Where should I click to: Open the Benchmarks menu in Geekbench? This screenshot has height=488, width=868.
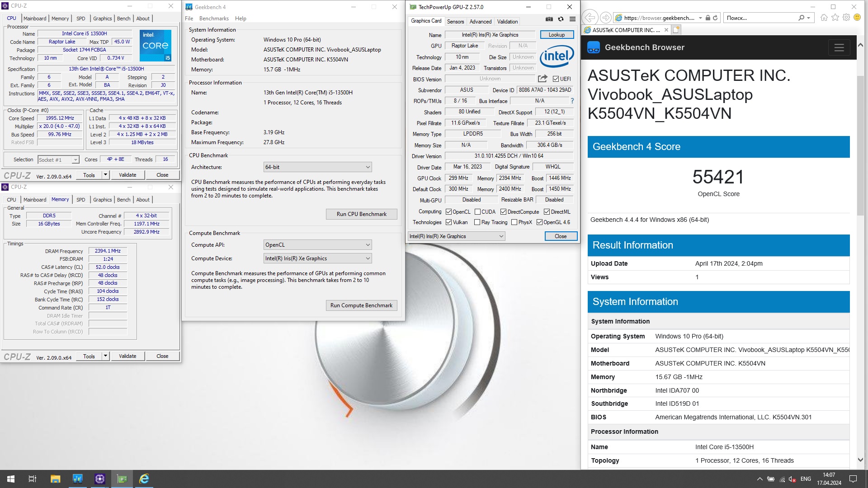214,19
